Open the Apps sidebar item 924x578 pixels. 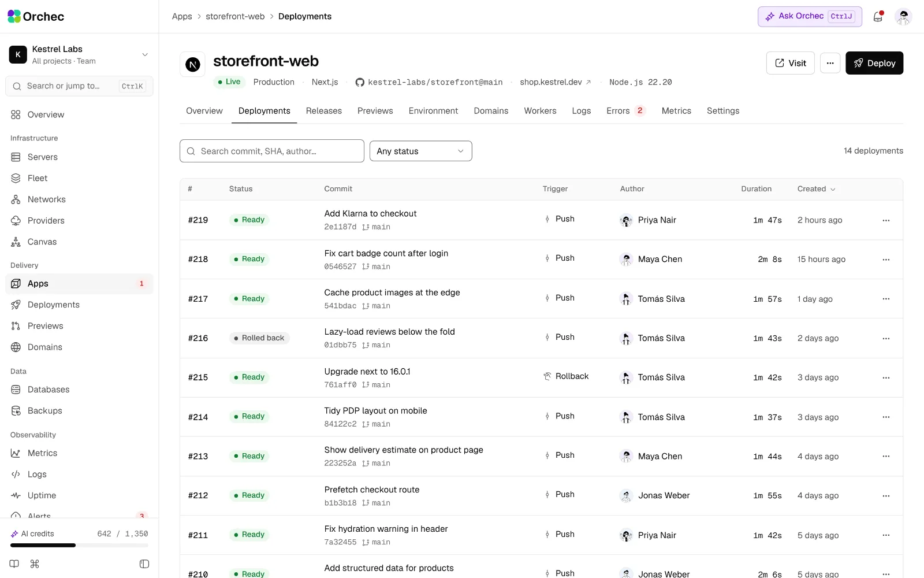pos(79,283)
